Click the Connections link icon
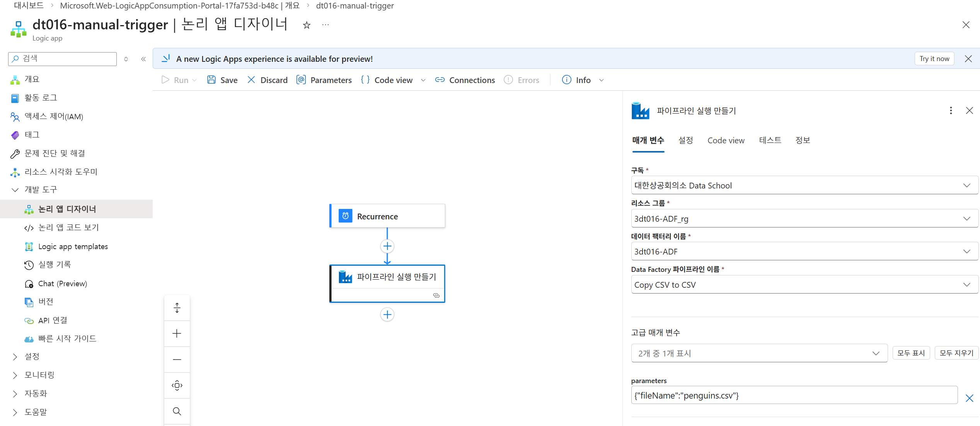The height and width of the screenshot is (426, 980). coord(440,80)
